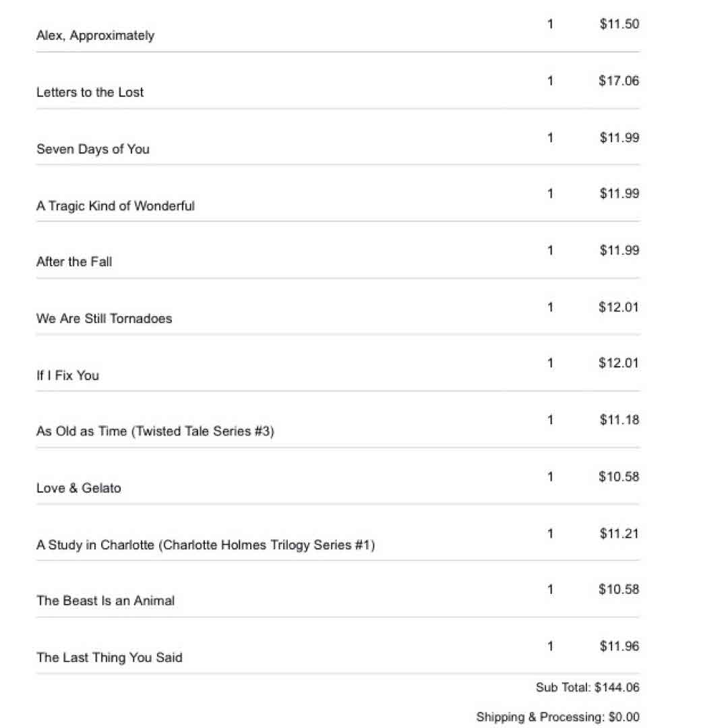Image resolution: width=728 pixels, height=728 pixels.
Task: Click the quantity 1 for Love & Gelato
Action: [550, 477]
